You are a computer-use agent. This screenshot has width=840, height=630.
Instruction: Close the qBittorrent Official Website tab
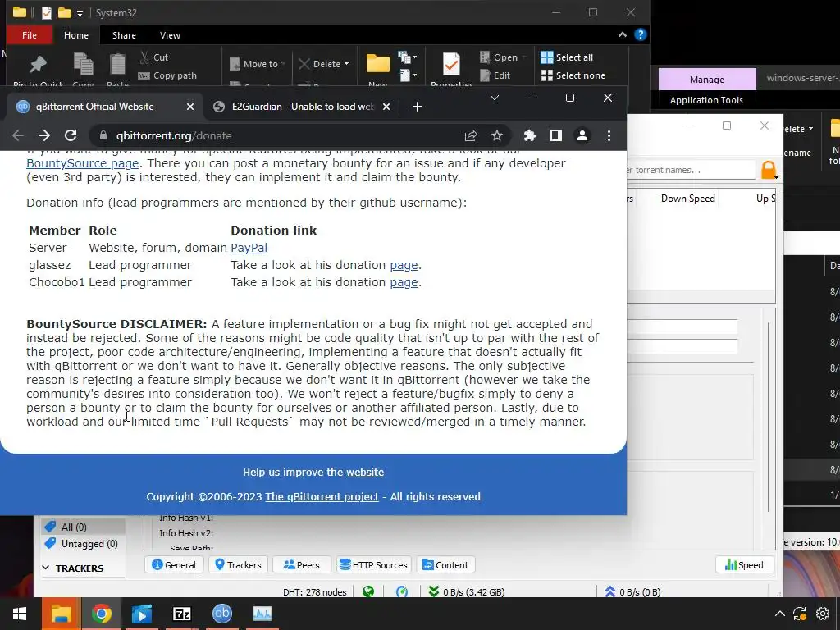[190, 107]
